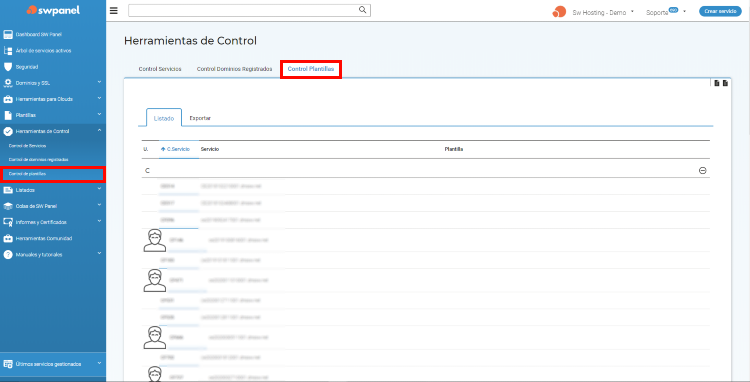Click the Árbol de servicios activos icon
This screenshot has width=750, height=382.
tap(7, 51)
